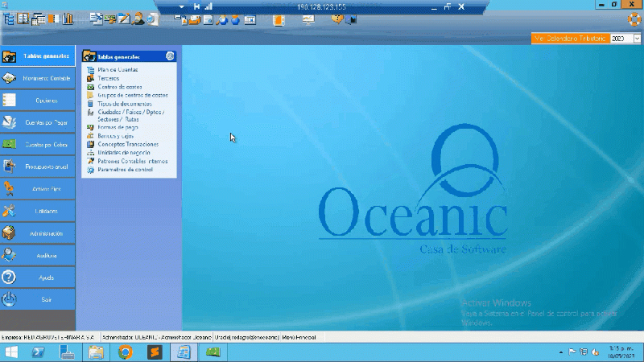Collapse the Tablas generales panel
The height and width of the screenshot is (362, 644).
170,56
